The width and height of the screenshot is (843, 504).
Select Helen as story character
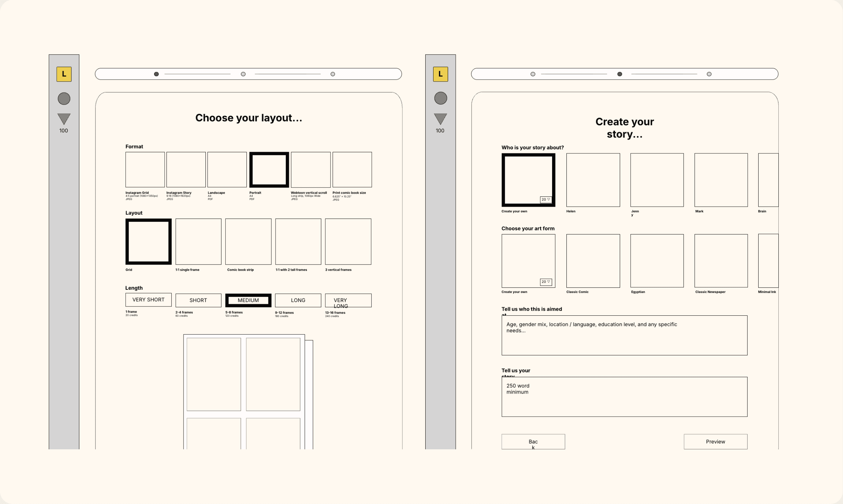pos(593,180)
